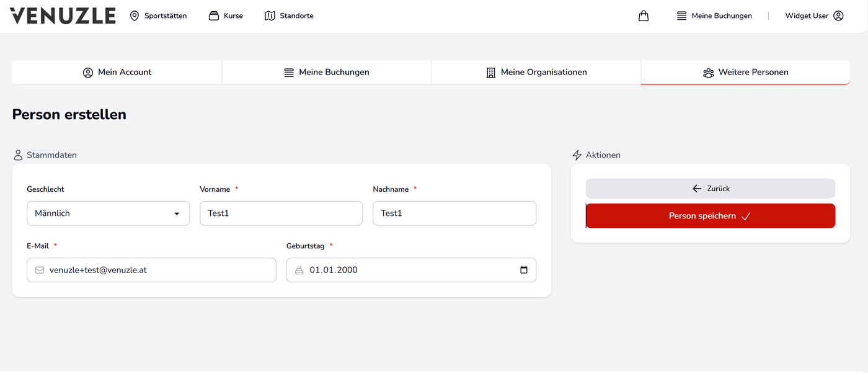
Task: Click the Geschlecht label
Action: click(x=45, y=189)
